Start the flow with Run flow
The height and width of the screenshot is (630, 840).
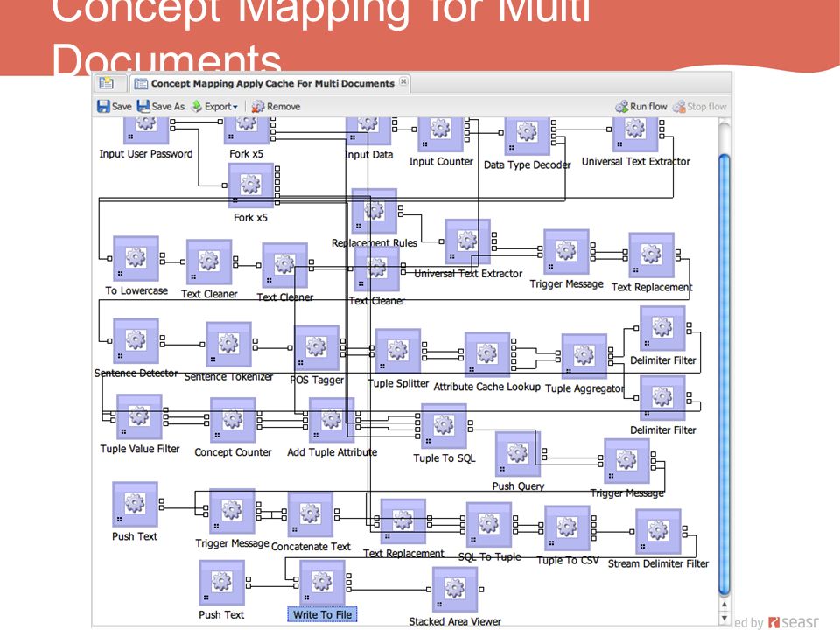(x=641, y=106)
